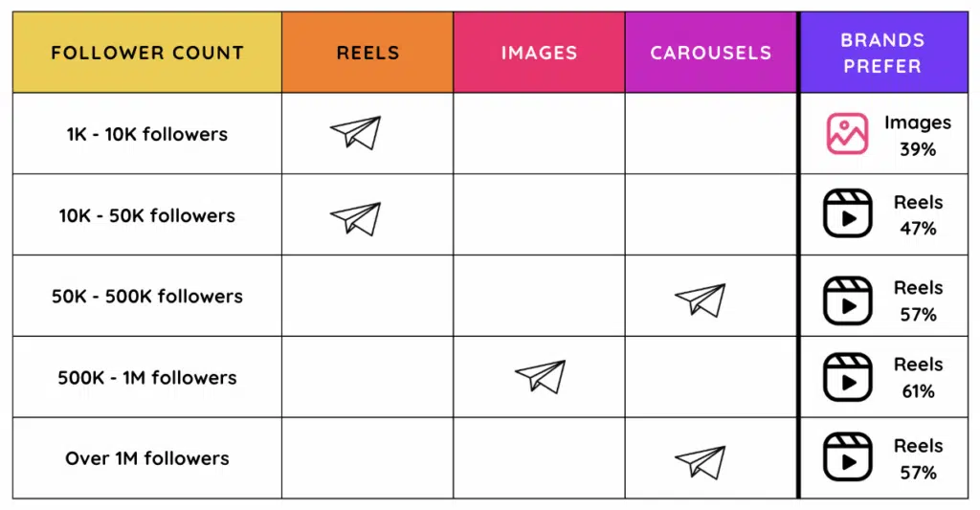Click the Reels icon in the Over 1M row
The image size is (980, 510).
[x=847, y=458]
